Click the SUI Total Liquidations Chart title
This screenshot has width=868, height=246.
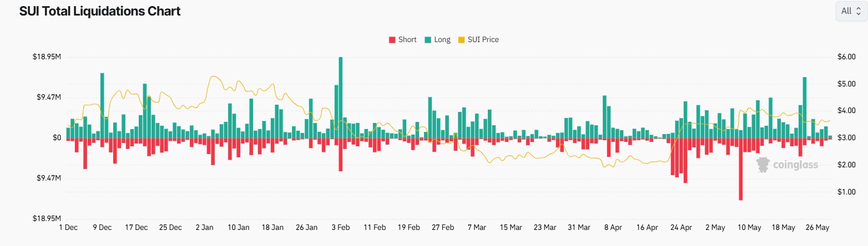(100, 11)
